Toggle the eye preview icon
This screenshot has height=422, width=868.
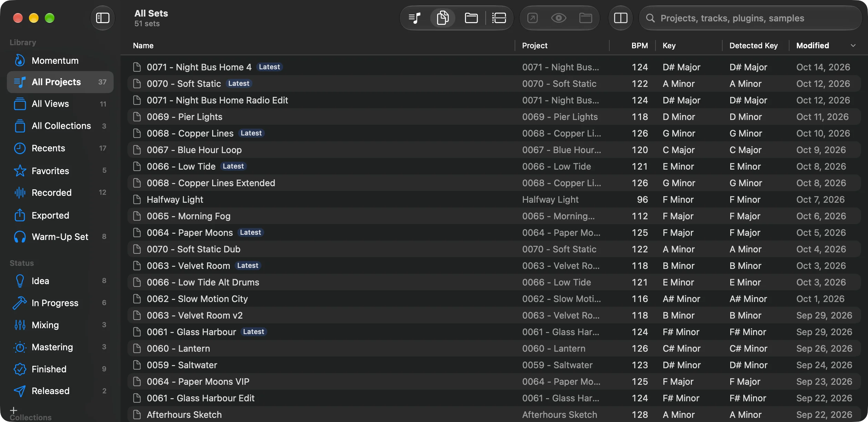(x=558, y=18)
